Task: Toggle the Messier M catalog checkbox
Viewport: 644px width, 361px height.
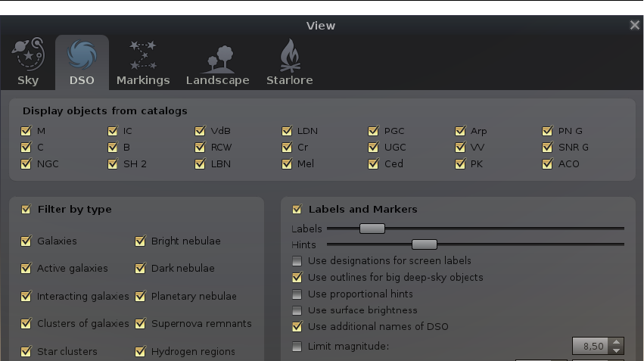Action: point(26,131)
